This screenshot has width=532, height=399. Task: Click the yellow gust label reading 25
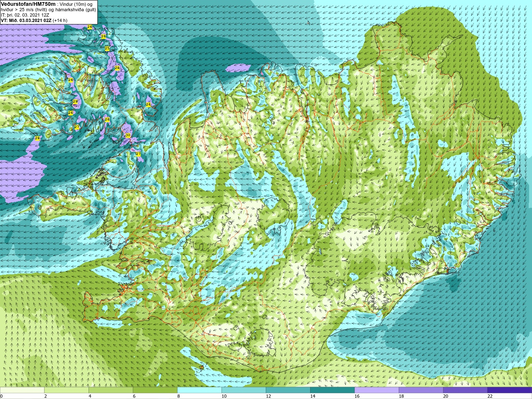107,49
